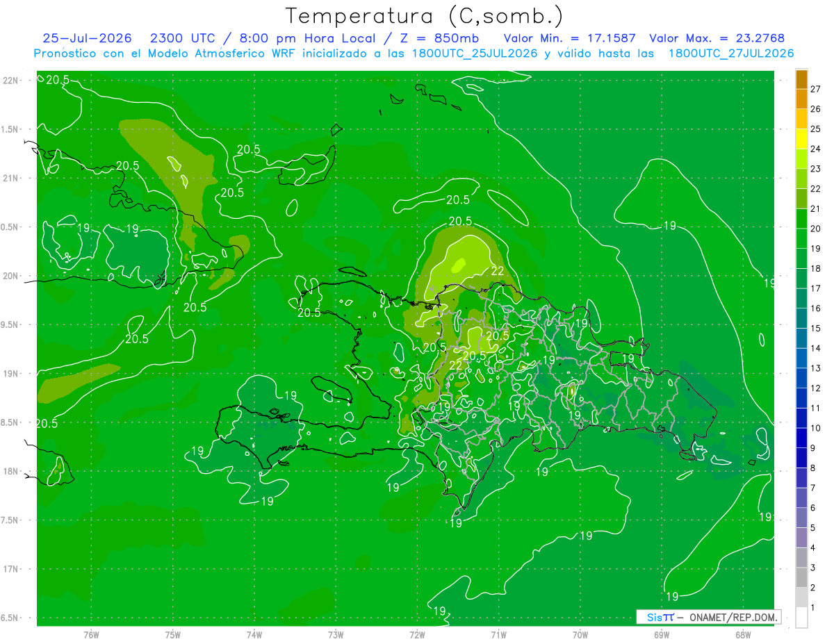Click the '21' label on the colorbar

tap(815, 208)
